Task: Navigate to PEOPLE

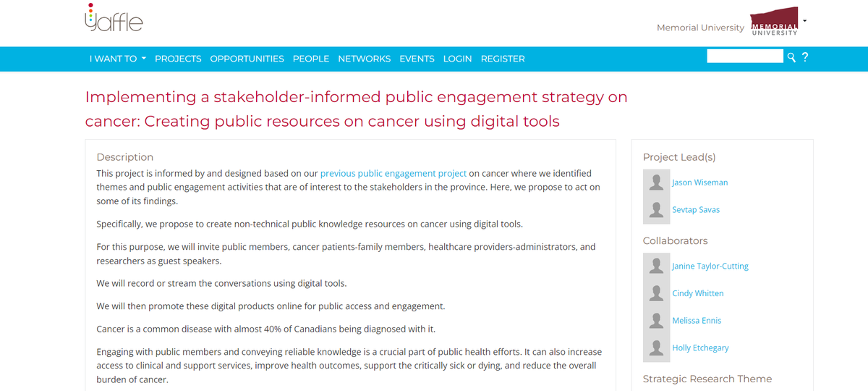Action: (x=311, y=59)
